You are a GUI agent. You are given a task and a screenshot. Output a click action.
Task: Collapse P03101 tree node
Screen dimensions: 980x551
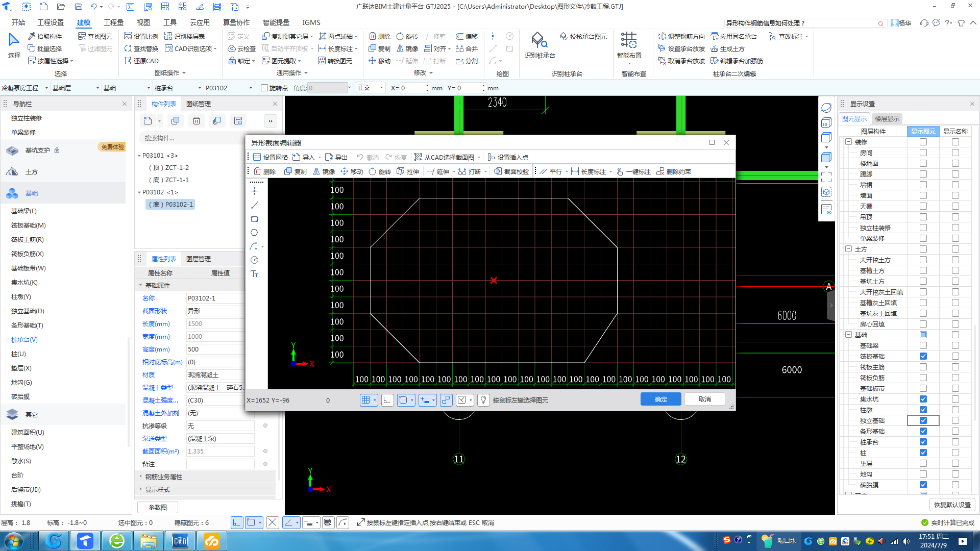139,156
